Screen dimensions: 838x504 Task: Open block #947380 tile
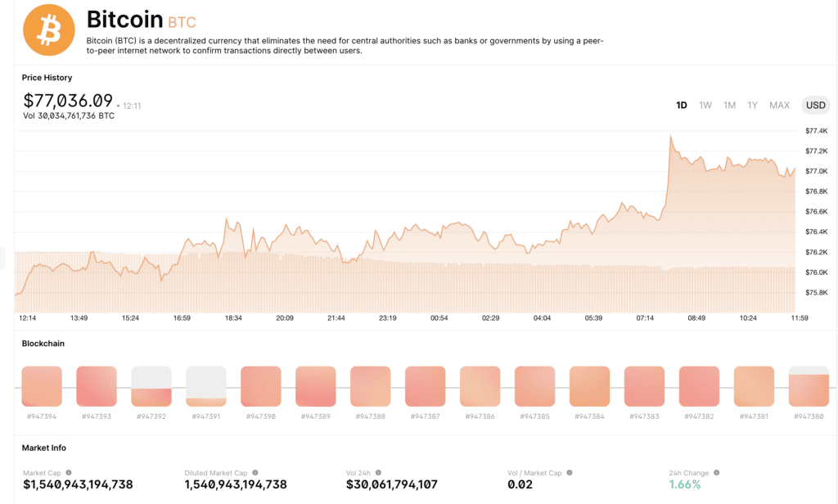809,386
